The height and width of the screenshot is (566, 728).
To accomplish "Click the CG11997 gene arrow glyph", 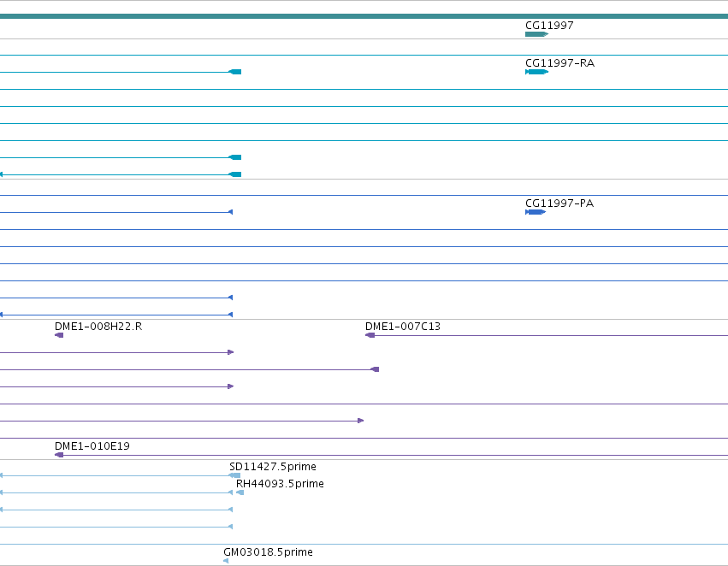I will pyautogui.click(x=536, y=34).
